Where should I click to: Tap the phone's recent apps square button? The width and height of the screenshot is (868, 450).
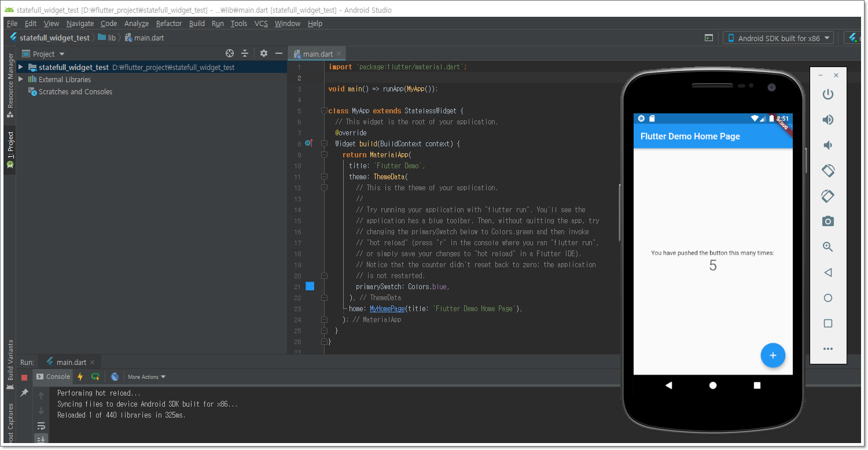click(757, 385)
